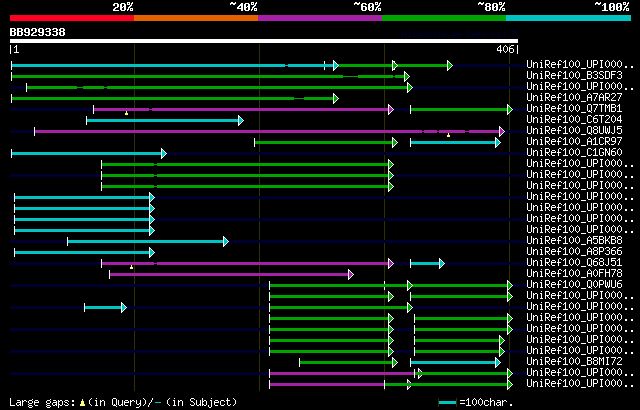
Task: Select the UniRef100_A0FH78 label
Action: coord(574,274)
